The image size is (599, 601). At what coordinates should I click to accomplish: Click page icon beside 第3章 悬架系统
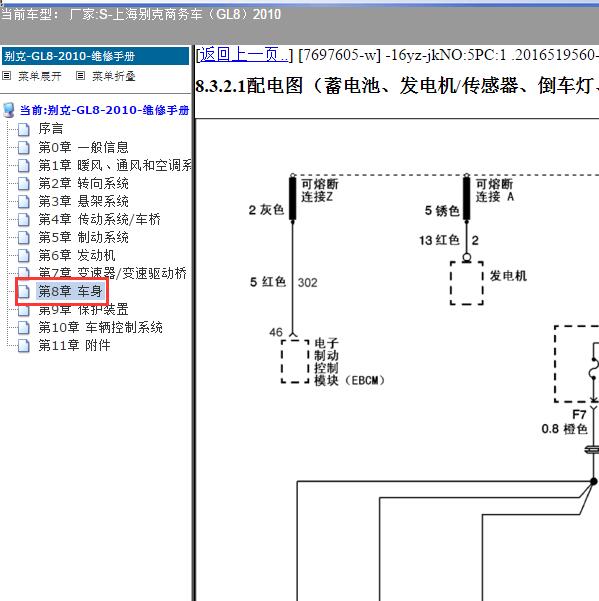24,202
